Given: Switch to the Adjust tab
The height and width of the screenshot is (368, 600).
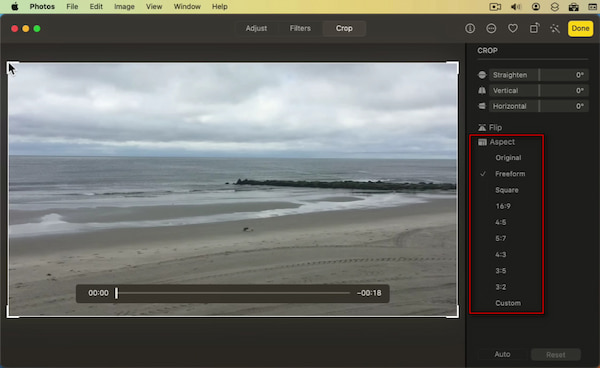Looking at the screenshot, I should (x=256, y=28).
